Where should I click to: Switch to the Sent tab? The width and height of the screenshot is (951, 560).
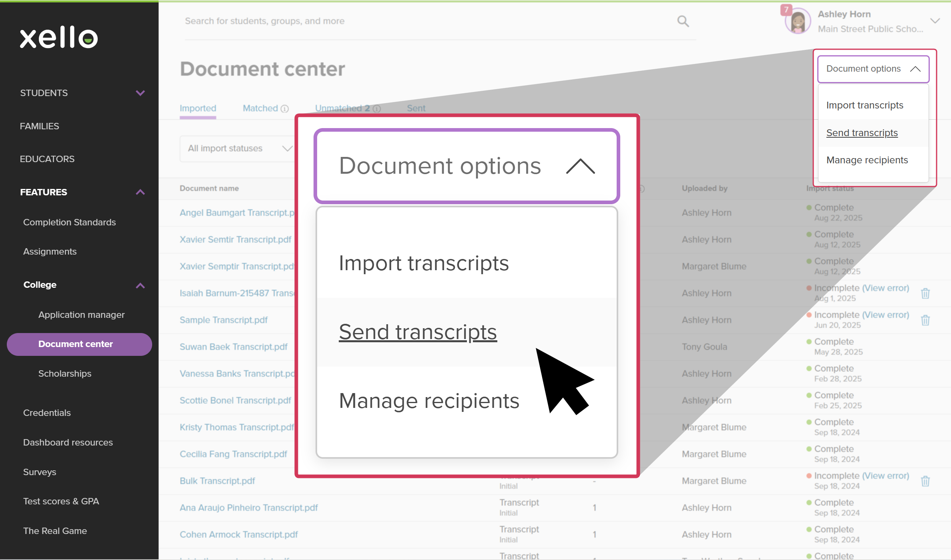tap(416, 108)
